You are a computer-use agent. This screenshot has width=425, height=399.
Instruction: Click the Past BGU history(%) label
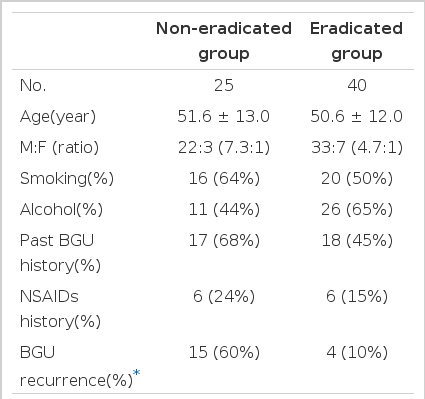click(x=60, y=253)
